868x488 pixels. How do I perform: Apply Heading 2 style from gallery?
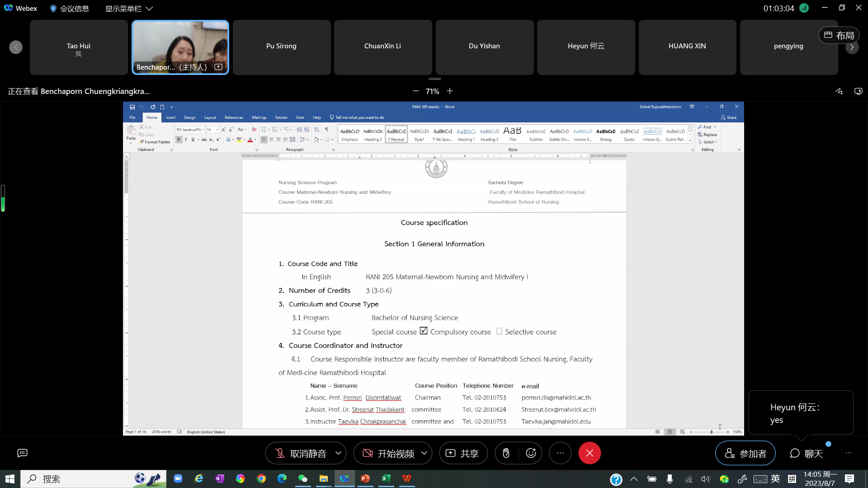click(373, 134)
